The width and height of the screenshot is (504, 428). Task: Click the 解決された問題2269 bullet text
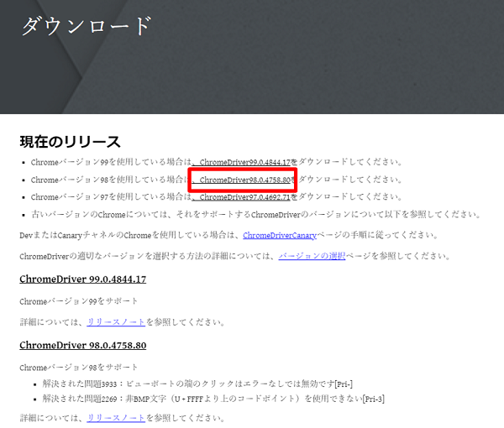(213, 399)
